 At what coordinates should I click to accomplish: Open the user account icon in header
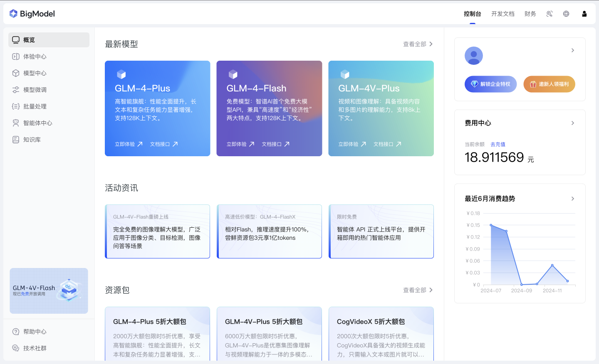click(x=584, y=14)
